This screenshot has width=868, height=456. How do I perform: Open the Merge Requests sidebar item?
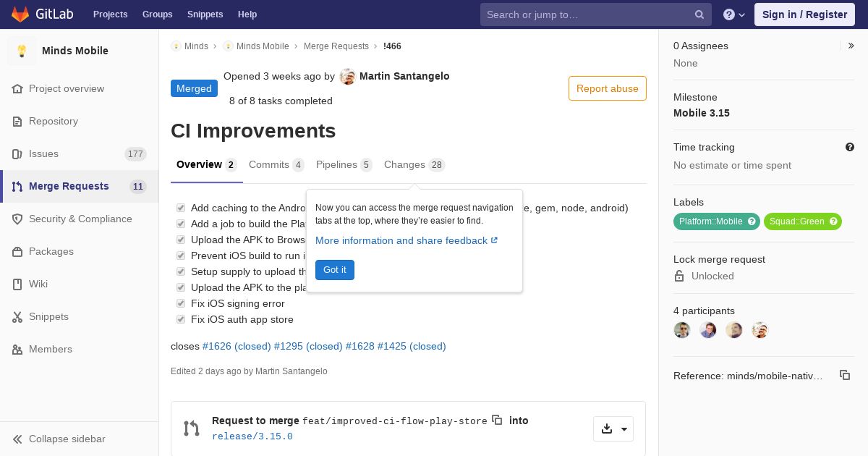click(x=80, y=186)
